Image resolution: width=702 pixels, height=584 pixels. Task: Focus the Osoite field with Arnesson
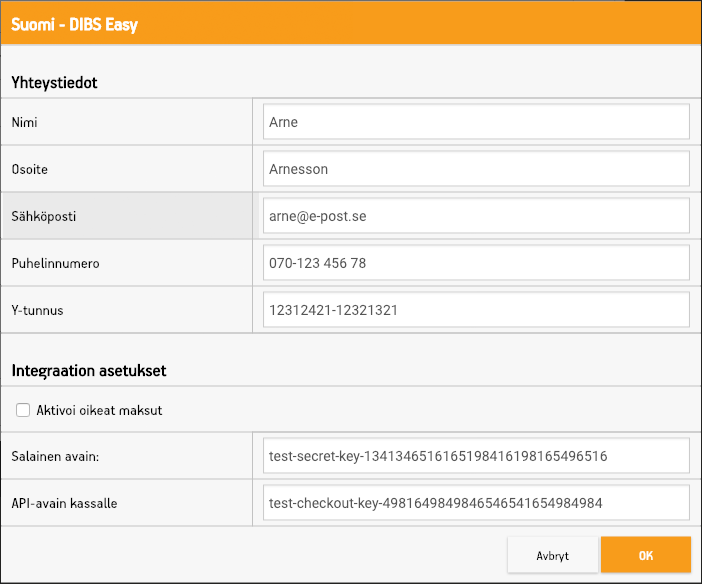476,169
